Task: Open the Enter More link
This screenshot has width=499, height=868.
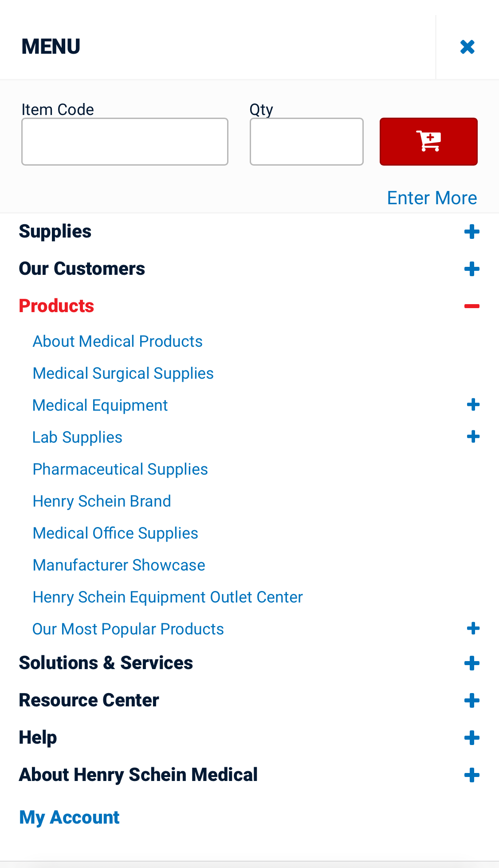Action: coord(432,198)
